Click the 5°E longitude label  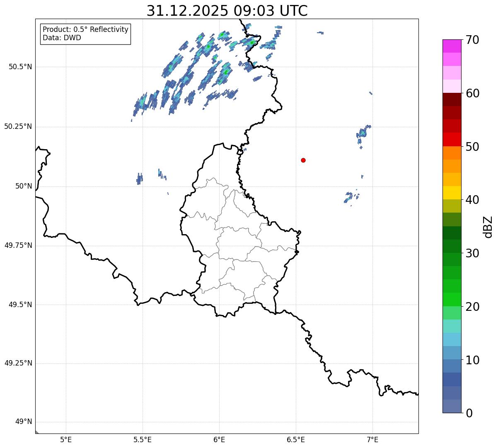click(x=66, y=439)
